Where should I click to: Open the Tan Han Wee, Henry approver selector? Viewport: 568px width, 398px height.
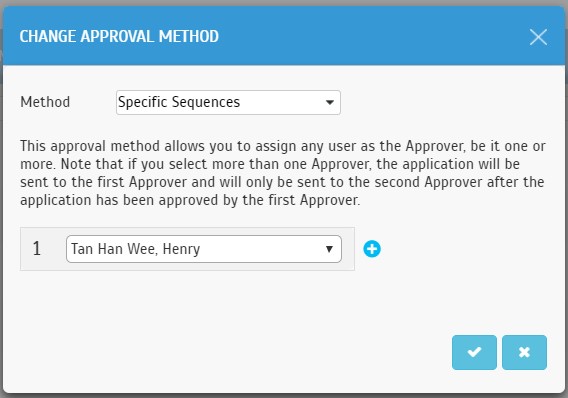click(x=204, y=249)
